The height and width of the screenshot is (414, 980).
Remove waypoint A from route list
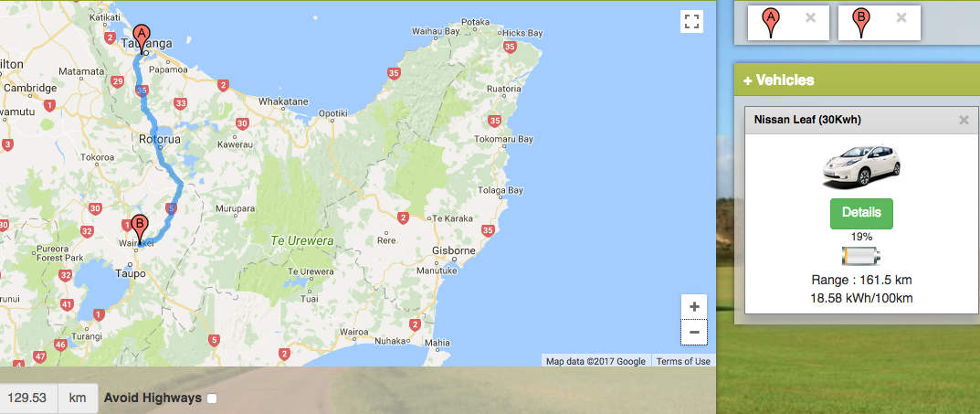(x=810, y=17)
